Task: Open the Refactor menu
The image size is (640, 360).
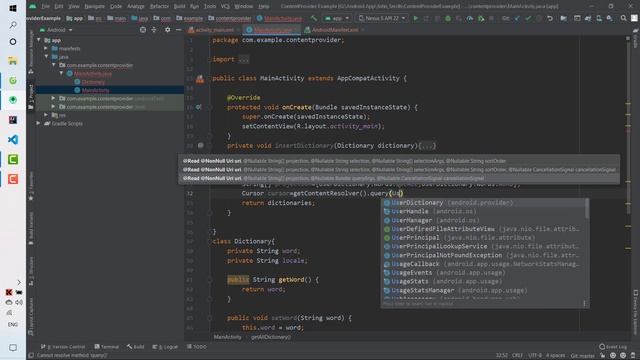Action: 159,6
